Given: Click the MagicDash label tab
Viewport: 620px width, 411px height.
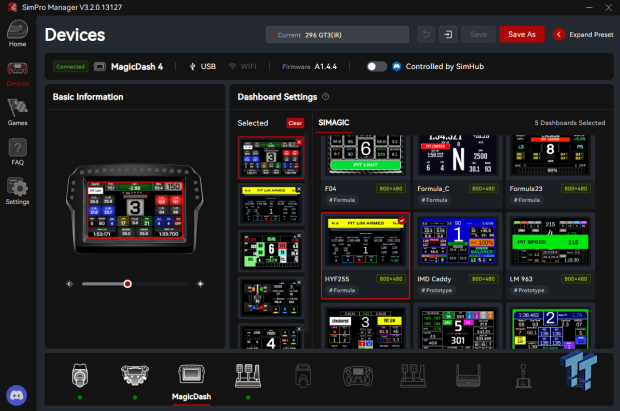Looking at the screenshot, I should click(x=191, y=396).
